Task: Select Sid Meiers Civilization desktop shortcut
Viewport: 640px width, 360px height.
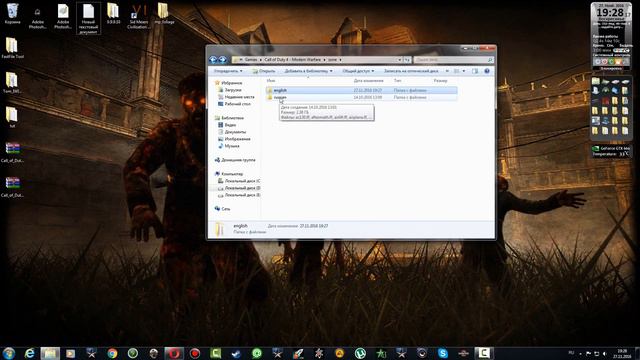Action: (138, 17)
